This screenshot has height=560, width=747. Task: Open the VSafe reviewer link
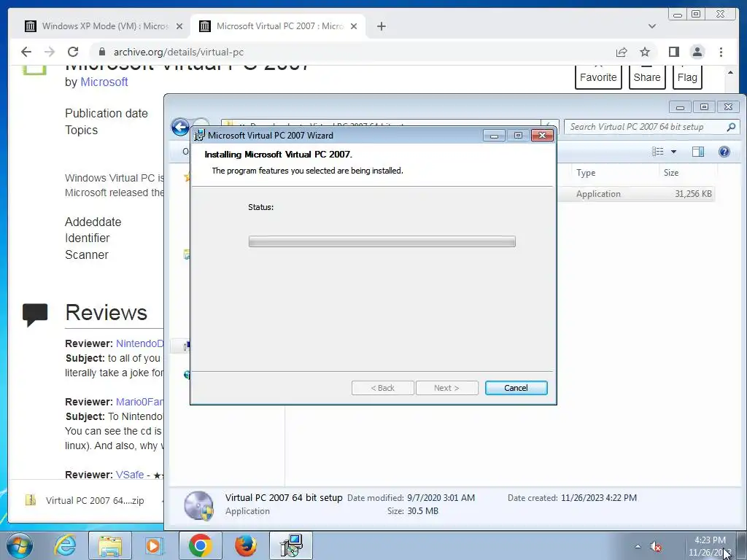130,475
